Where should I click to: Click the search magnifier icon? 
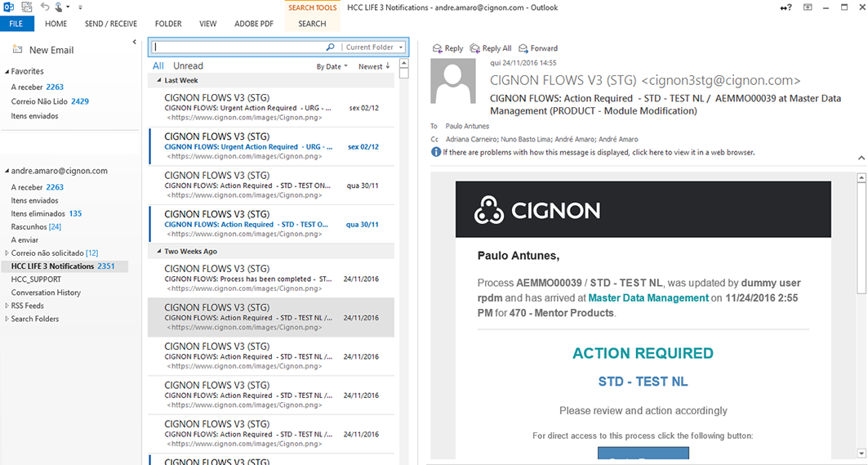(331, 47)
